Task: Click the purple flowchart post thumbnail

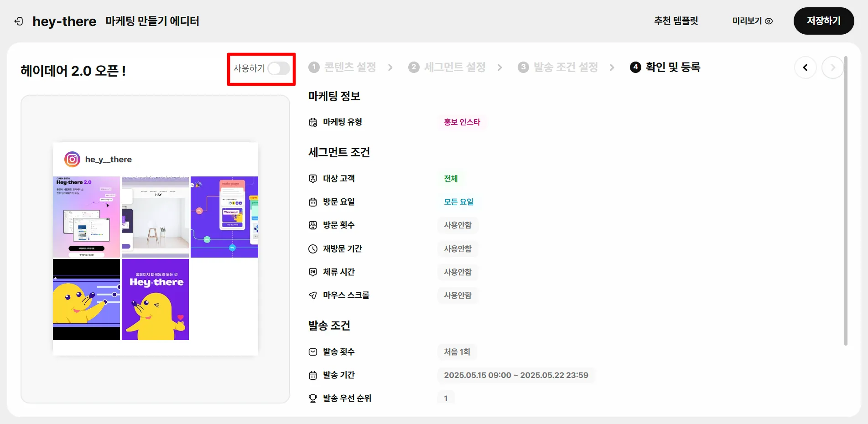Action: point(224,217)
